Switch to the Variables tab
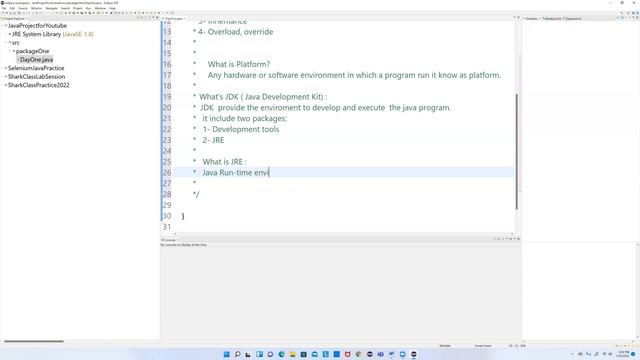 click(x=531, y=18)
